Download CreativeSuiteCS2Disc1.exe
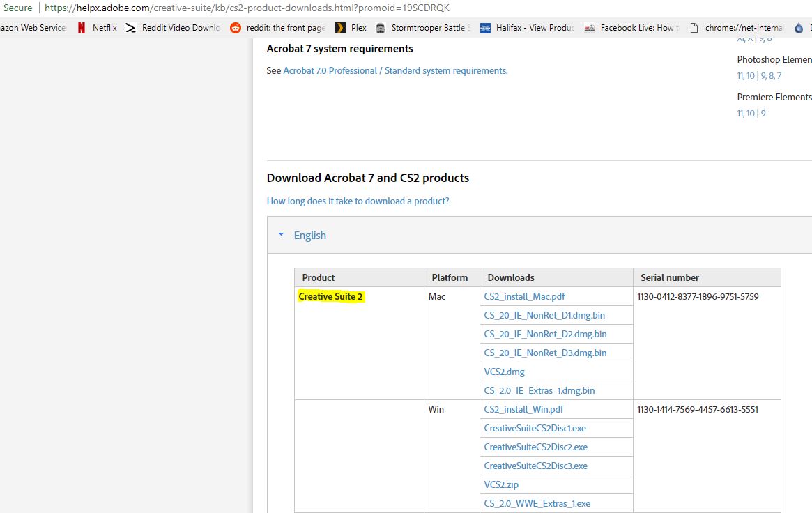 (x=535, y=428)
